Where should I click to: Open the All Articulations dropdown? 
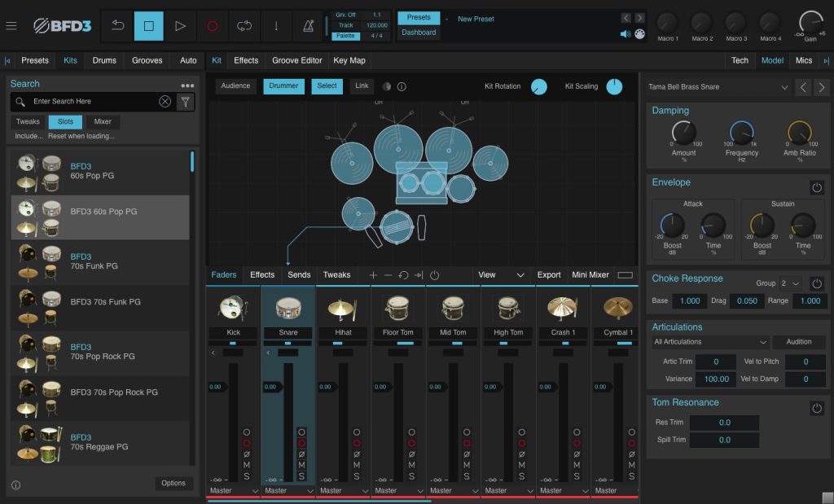[x=709, y=341]
